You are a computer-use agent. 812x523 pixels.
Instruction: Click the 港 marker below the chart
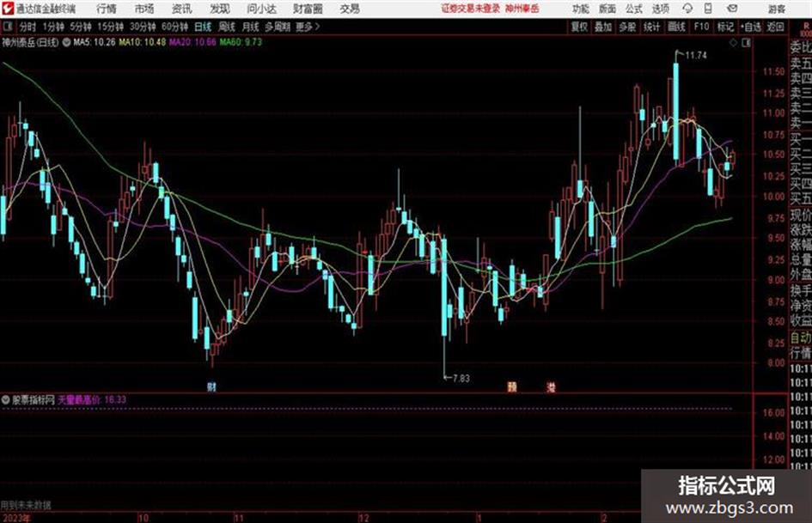551,386
